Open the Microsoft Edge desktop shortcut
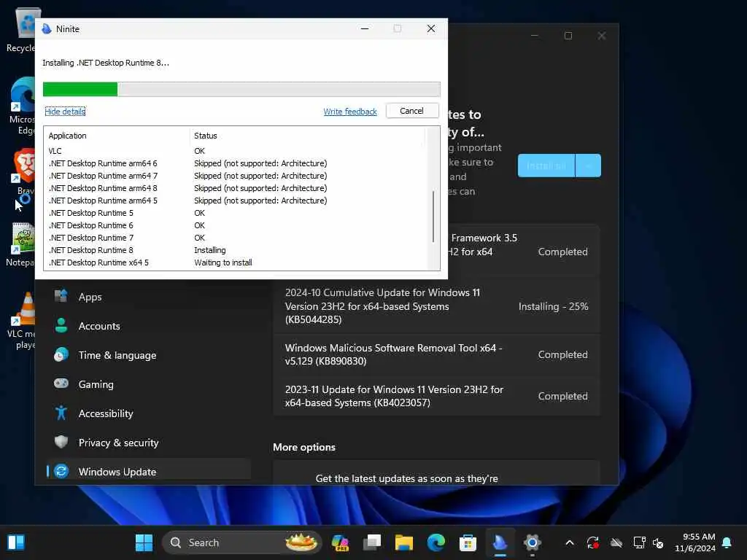The height and width of the screenshot is (560, 747). click(x=21, y=106)
